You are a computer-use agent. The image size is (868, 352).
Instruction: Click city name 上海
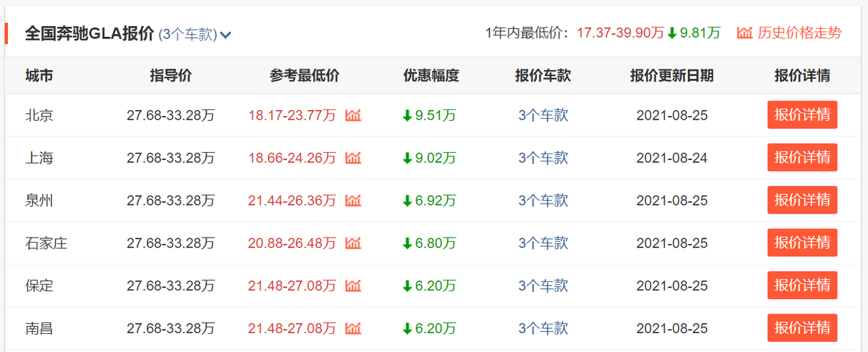click(x=39, y=158)
